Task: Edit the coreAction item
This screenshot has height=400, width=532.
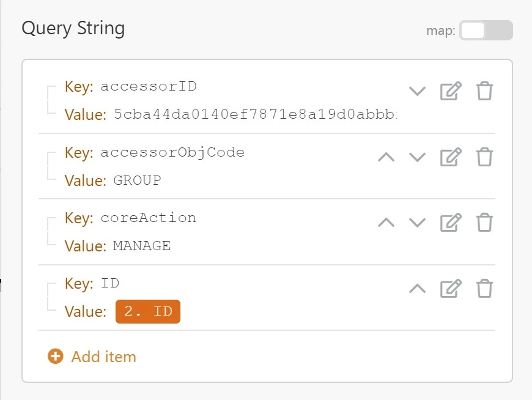Action: [x=451, y=223]
